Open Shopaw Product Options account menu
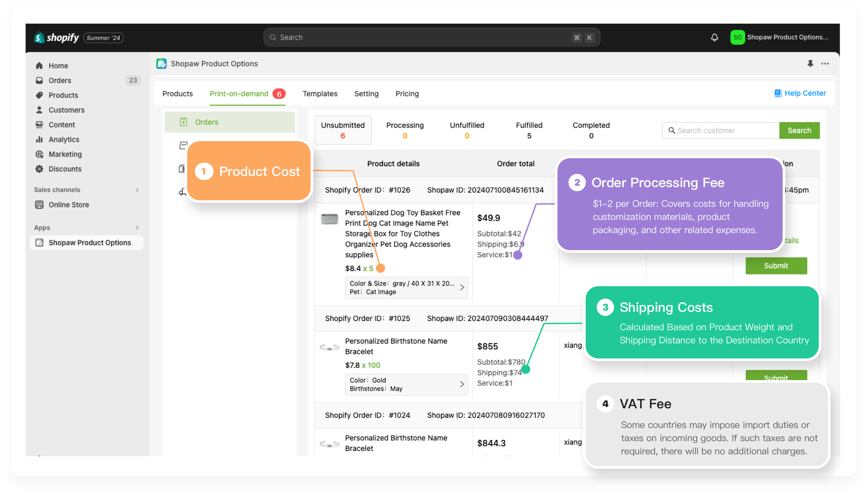The width and height of the screenshot is (868, 495). [x=779, y=37]
